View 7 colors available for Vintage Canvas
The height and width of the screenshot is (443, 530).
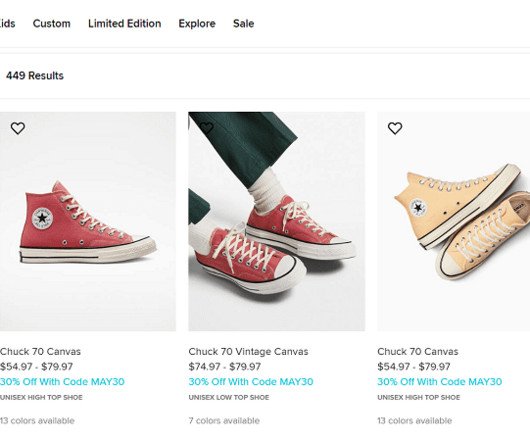(x=224, y=421)
